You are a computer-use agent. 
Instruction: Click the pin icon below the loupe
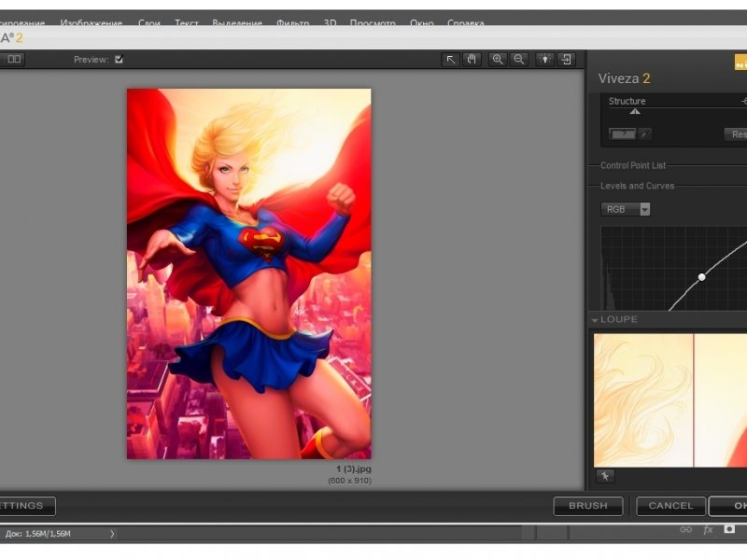(605, 476)
